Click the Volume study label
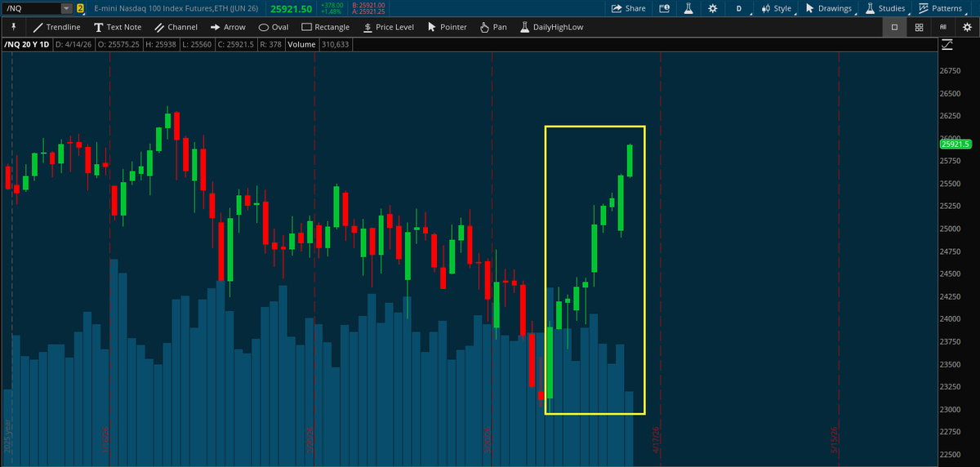 point(301,44)
